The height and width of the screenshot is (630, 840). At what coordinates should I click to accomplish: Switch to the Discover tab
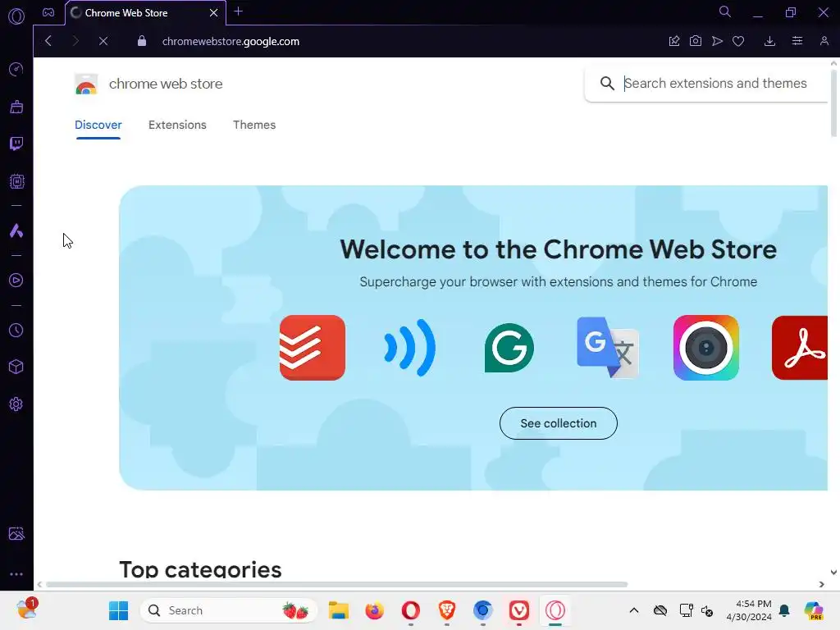[x=98, y=125]
